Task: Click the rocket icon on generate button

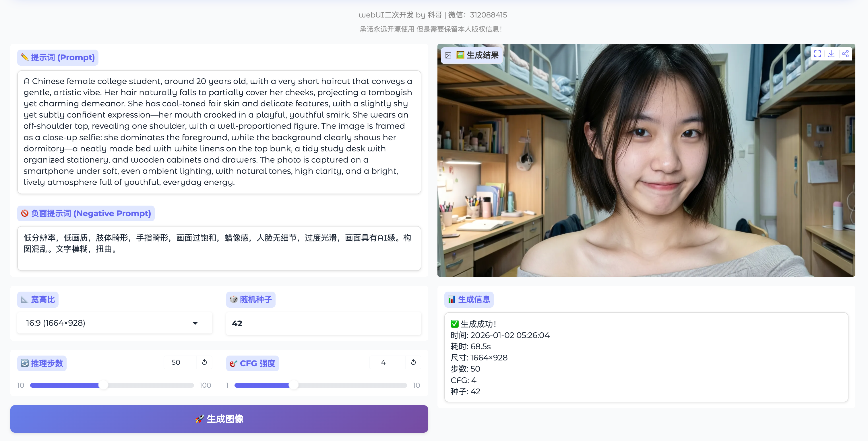Action: pos(199,419)
